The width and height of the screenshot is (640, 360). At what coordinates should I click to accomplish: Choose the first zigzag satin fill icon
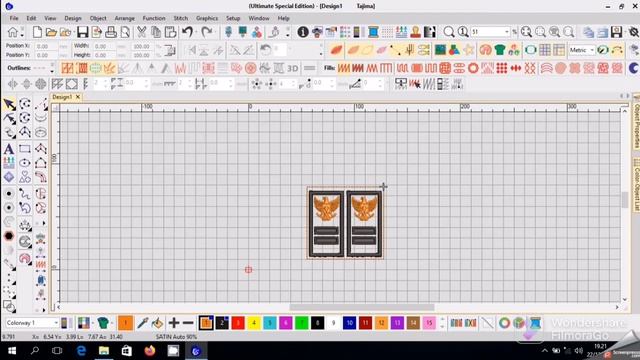[343, 68]
